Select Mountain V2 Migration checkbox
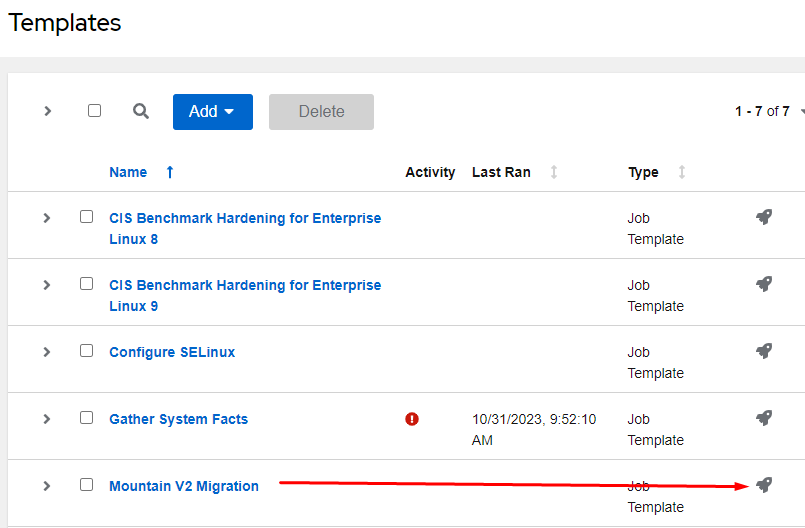 click(x=86, y=485)
